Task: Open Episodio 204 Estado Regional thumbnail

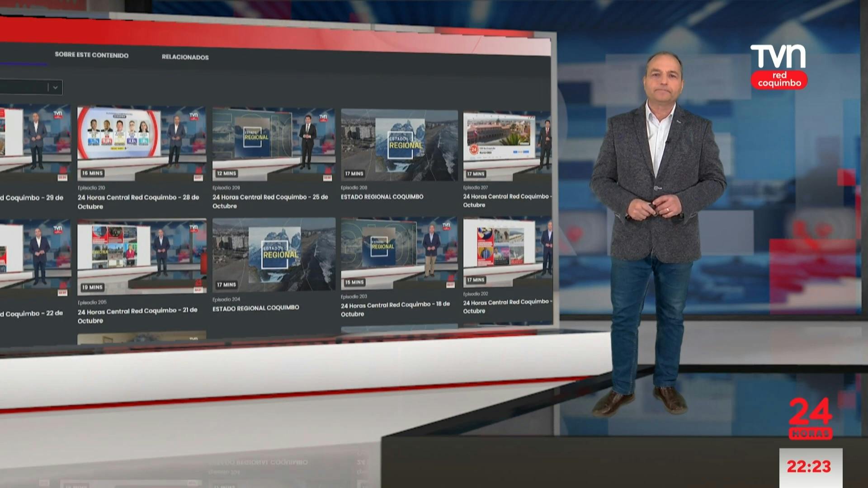Action: point(274,254)
